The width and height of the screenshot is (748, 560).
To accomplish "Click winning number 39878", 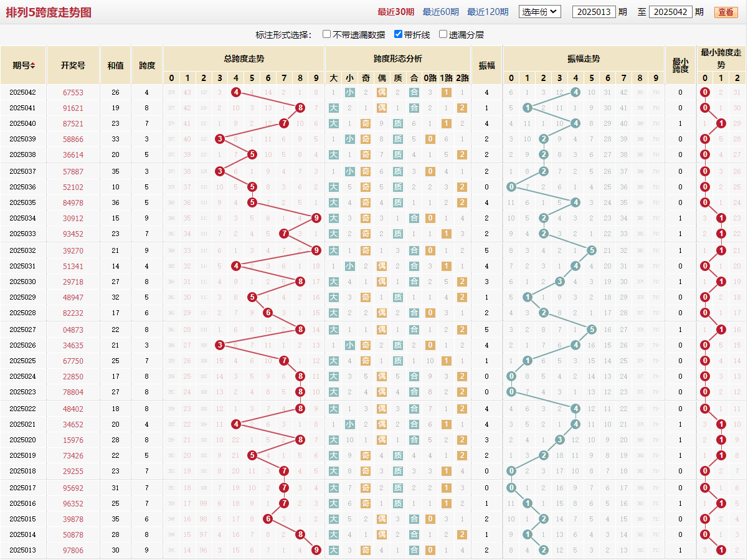I will click(73, 519).
